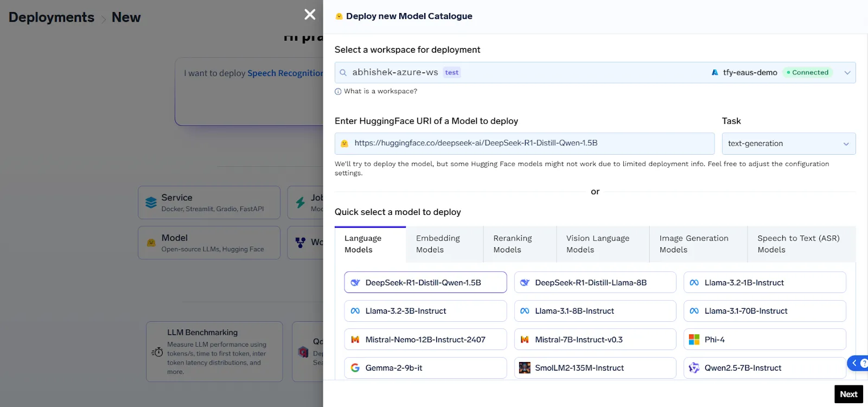Click the DeepSeek whale icon for Qwen-1.5B

[x=355, y=283]
